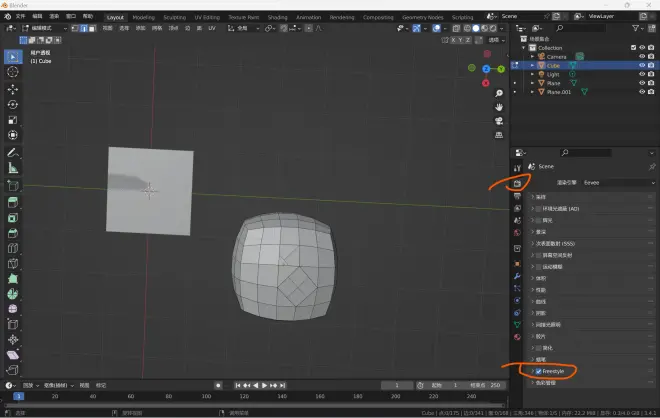Enable the 环境光遮蔽 (AO) checkbox
This screenshot has width=660, height=418.
click(538, 209)
